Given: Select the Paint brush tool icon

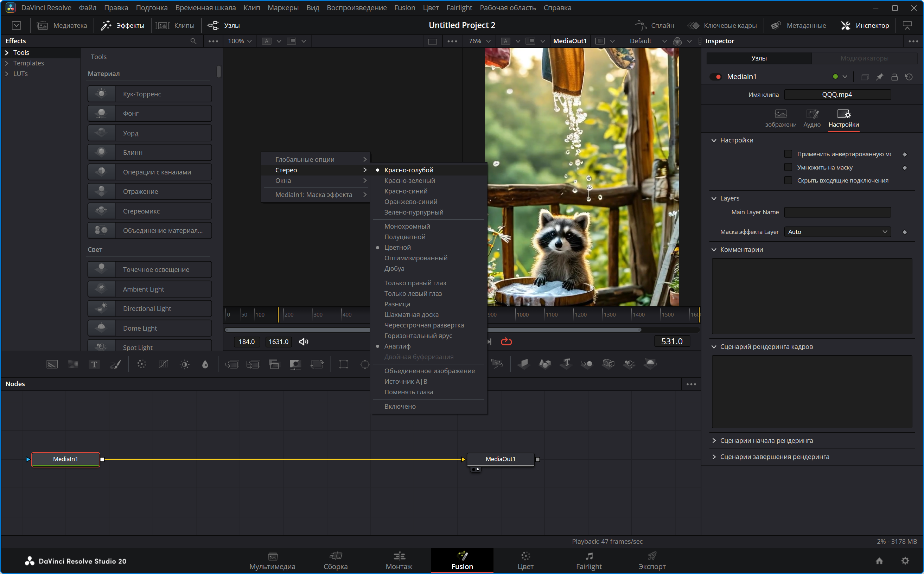Looking at the screenshot, I should pyautogui.click(x=115, y=364).
